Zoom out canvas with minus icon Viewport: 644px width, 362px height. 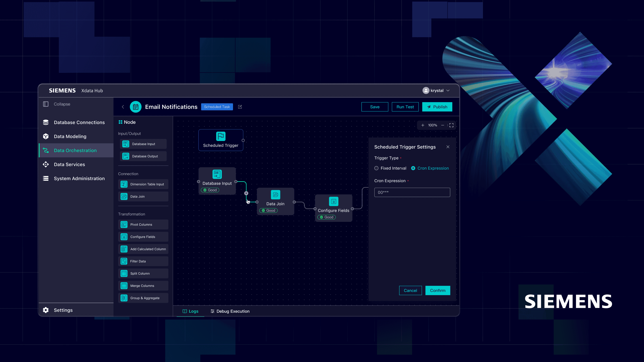click(x=443, y=125)
